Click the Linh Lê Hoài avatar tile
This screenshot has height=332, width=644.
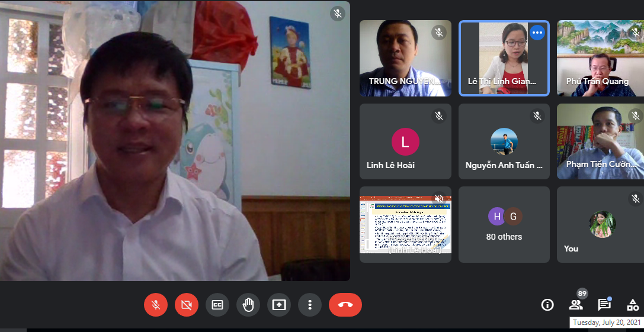(x=405, y=142)
